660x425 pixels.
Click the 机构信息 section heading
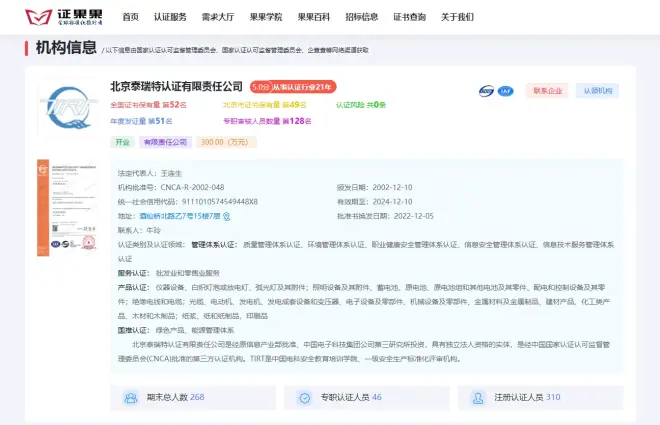[x=66, y=48]
